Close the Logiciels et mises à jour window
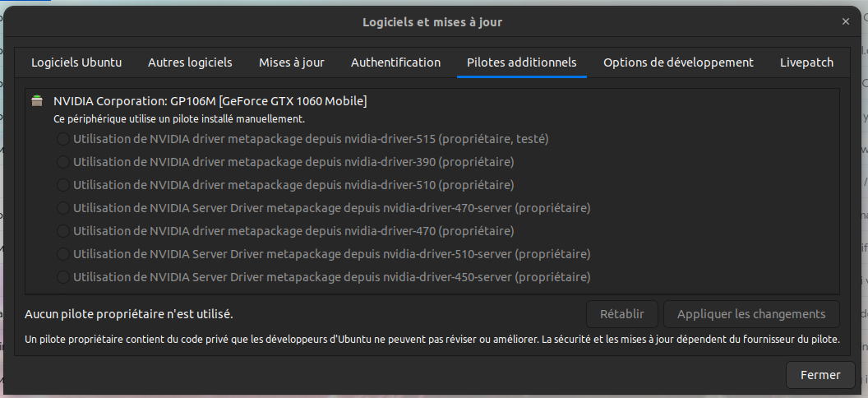868x398 pixels. coord(846,22)
